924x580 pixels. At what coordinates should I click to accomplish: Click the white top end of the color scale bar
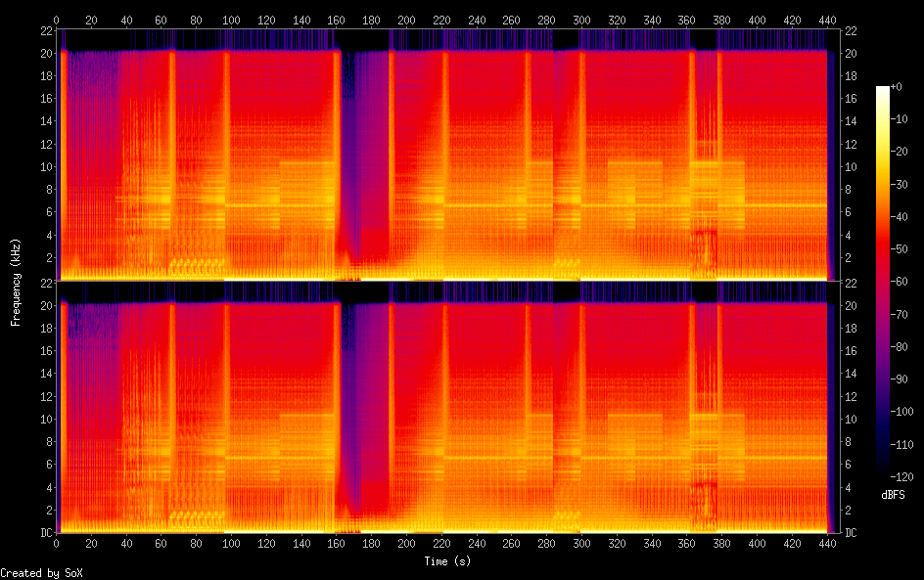point(883,90)
